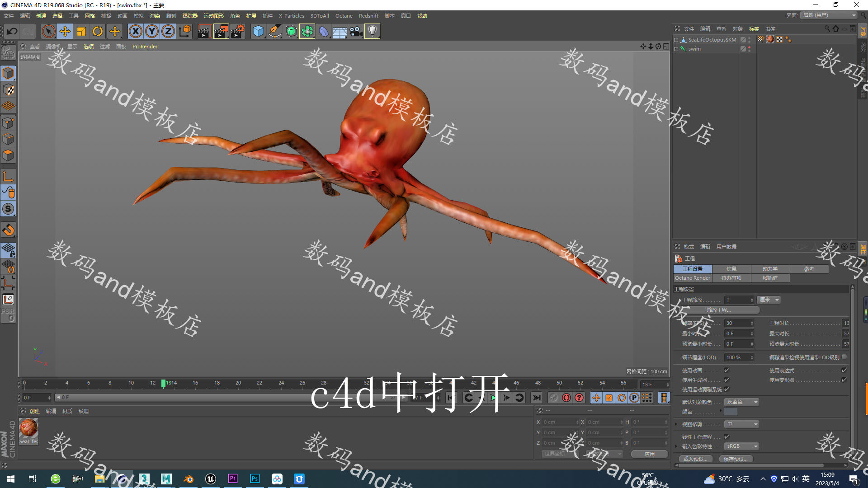The height and width of the screenshot is (488, 868).
Task: Open the 渲染 menu in menu bar
Action: coord(155,16)
